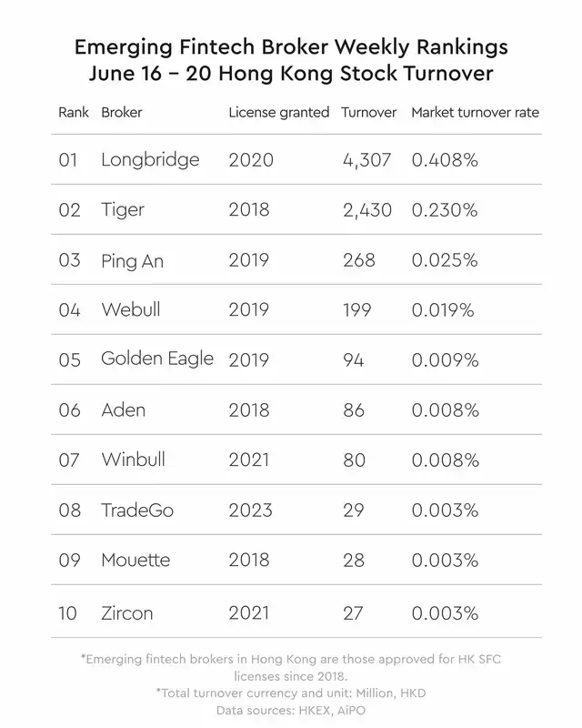Click the Turnover column header
582x728 pixels.
(369, 112)
